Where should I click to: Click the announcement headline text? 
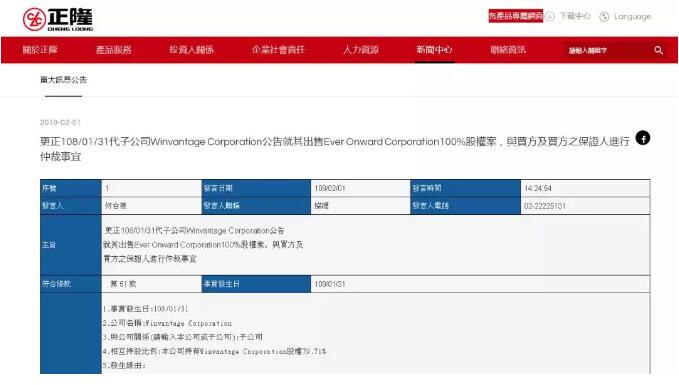(x=334, y=149)
